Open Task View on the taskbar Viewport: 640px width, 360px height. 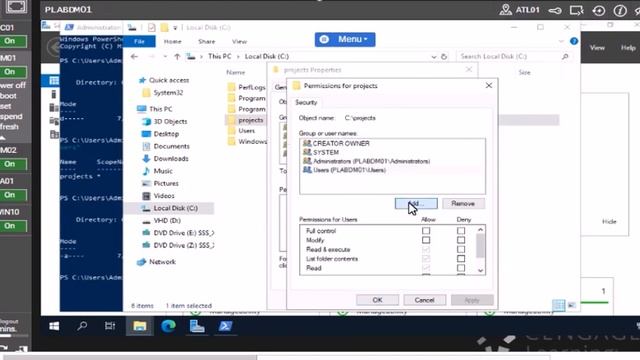click(x=110, y=326)
